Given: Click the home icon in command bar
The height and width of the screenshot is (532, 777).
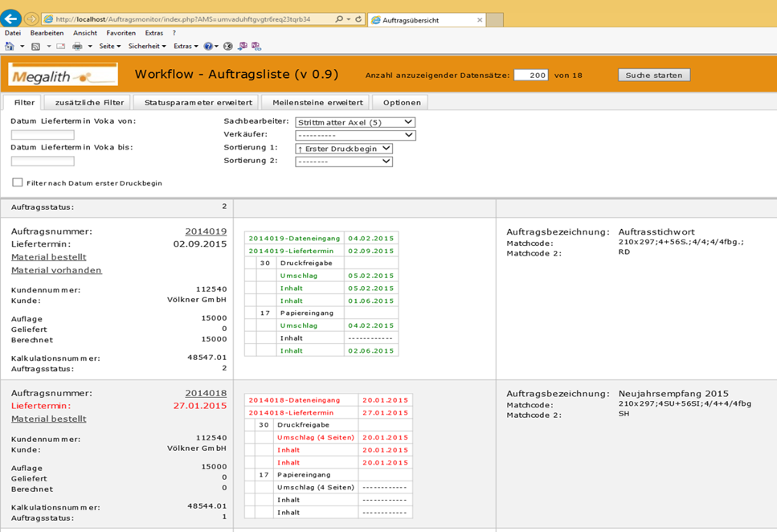Looking at the screenshot, I should click(x=10, y=47).
